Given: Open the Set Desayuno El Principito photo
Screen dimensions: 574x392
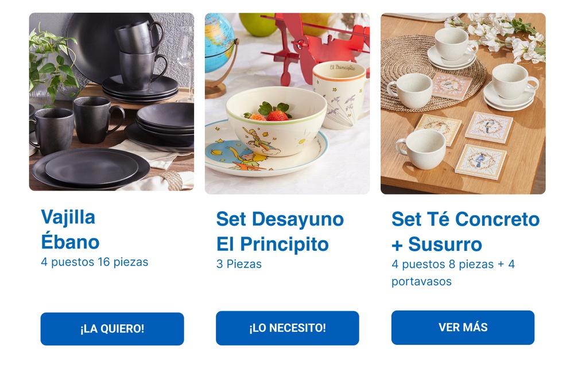Looking at the screenshot, I should click(x=287, y=103).
